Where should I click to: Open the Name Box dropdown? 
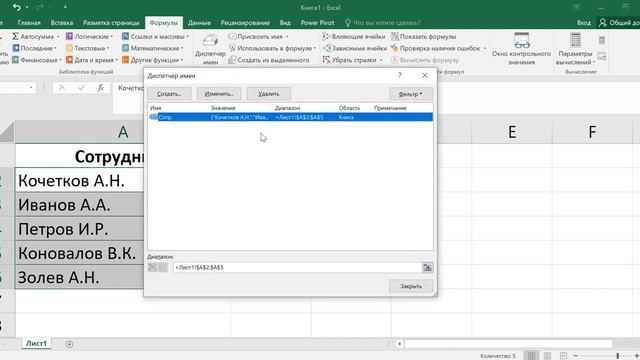(31, 88)
